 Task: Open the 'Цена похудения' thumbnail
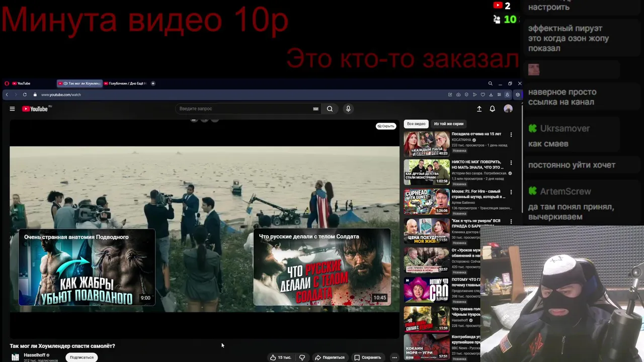coord(427,231)
